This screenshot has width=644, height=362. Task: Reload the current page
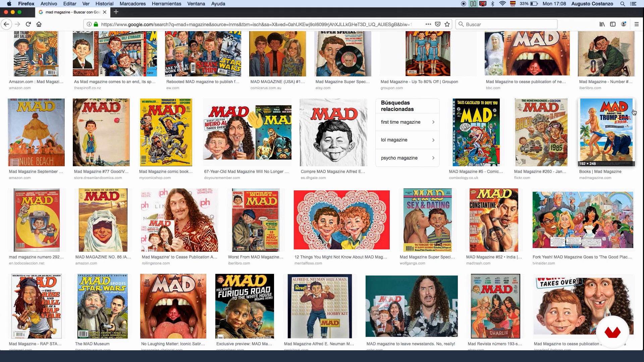click(28, 24)
